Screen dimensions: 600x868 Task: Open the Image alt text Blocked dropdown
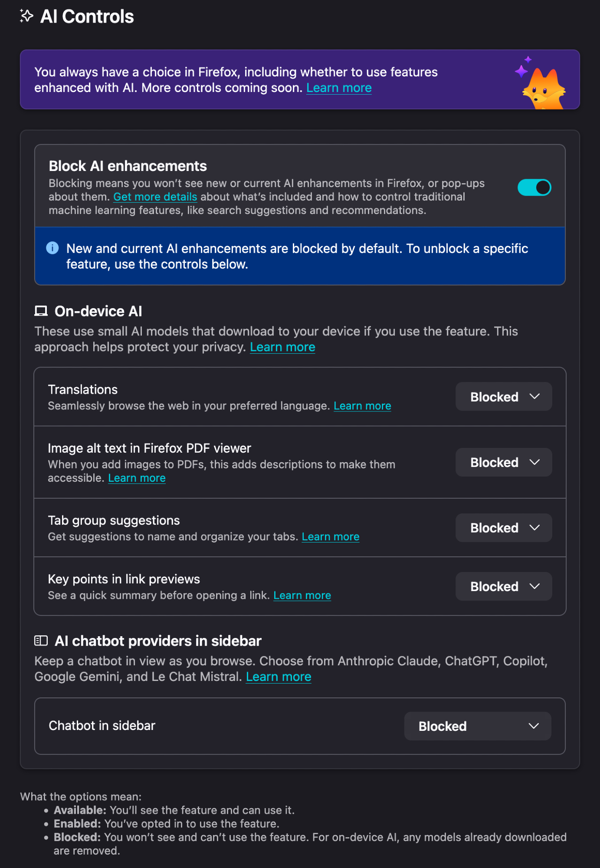tap(503, 462)
